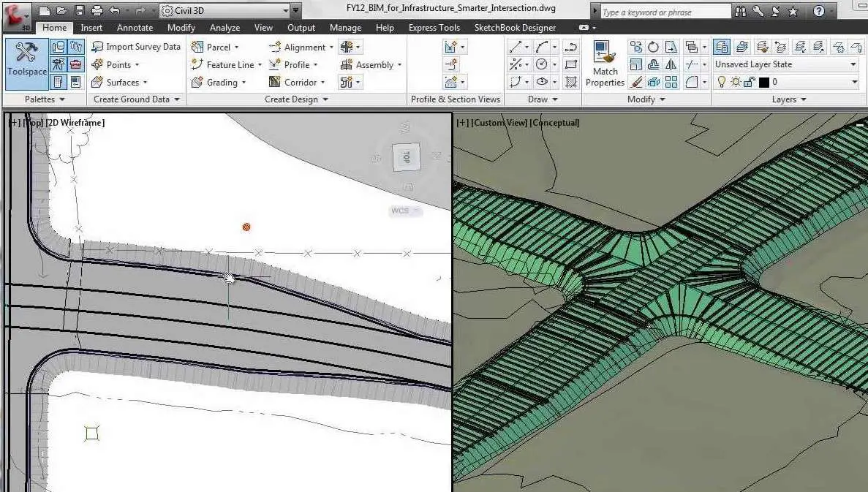This screenshot has height=492, width=868.
Task: Click the Match Properties tool
Action: pos(605,64)
